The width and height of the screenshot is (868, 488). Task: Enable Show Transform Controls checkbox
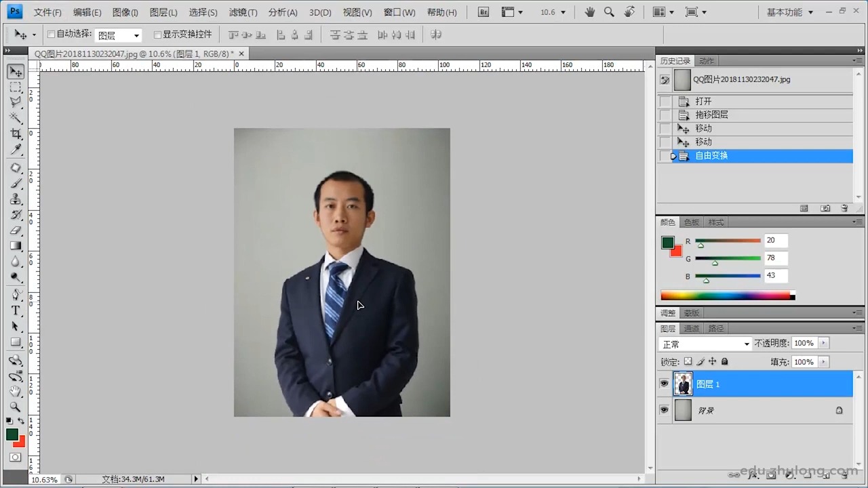point(157,34)
